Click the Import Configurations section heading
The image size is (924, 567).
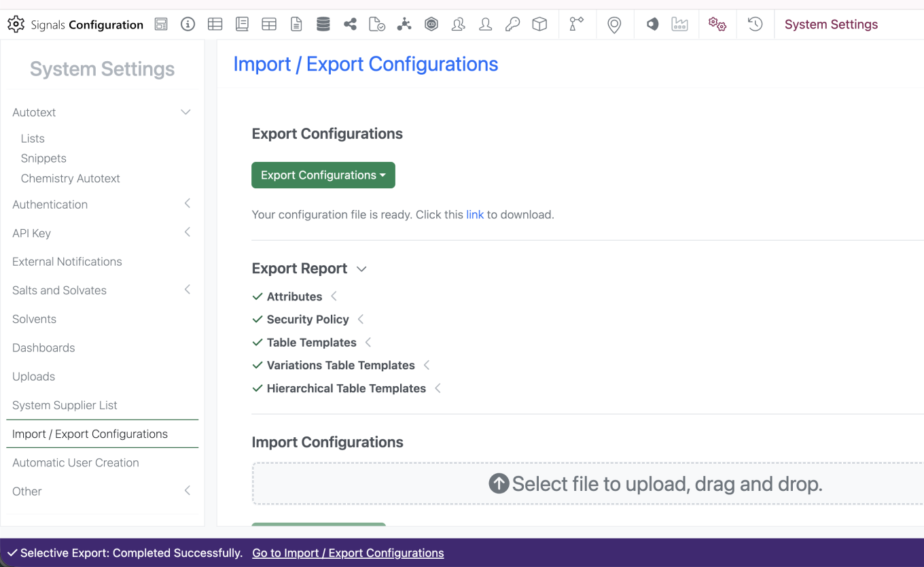coord(327,442)
